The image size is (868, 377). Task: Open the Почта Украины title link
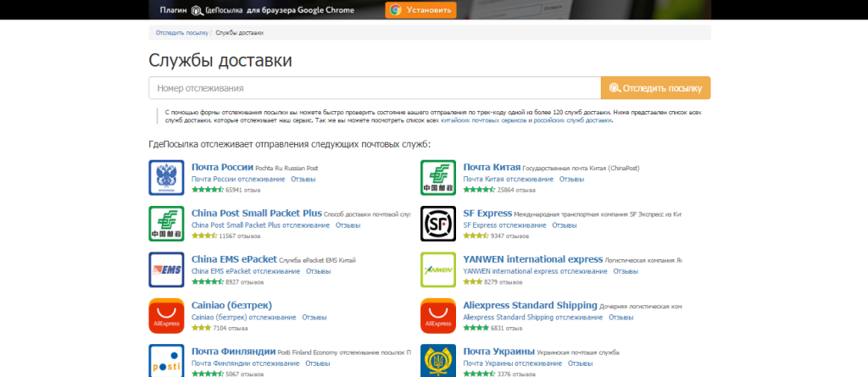(498, 351)
